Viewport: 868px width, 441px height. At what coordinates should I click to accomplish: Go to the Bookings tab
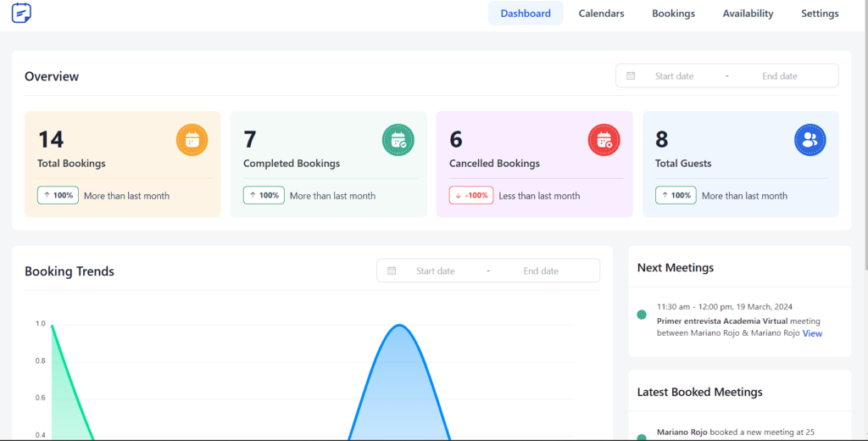tap(673, 14)
